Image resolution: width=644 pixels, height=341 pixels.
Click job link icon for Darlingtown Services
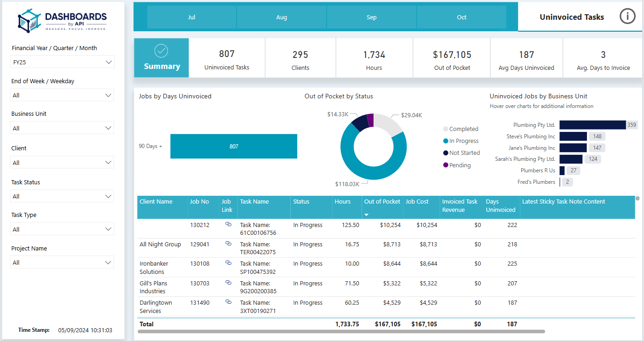pos(228,302)
